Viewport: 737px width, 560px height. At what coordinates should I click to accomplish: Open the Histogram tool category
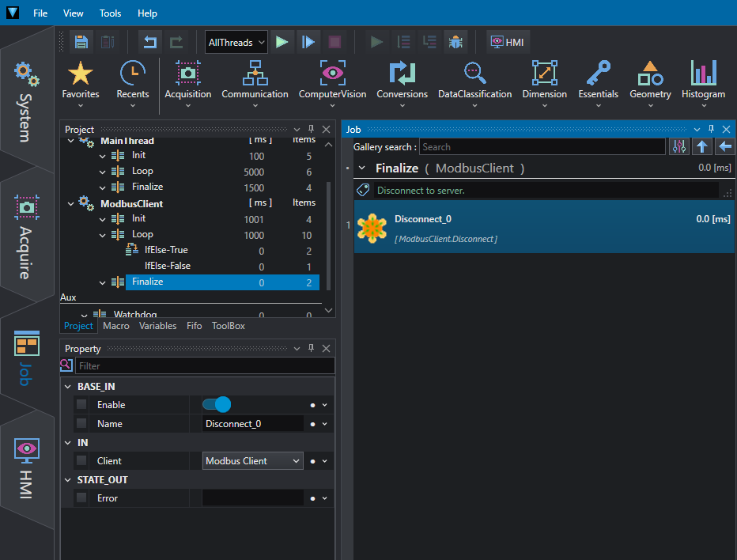(x=703, y=83)
